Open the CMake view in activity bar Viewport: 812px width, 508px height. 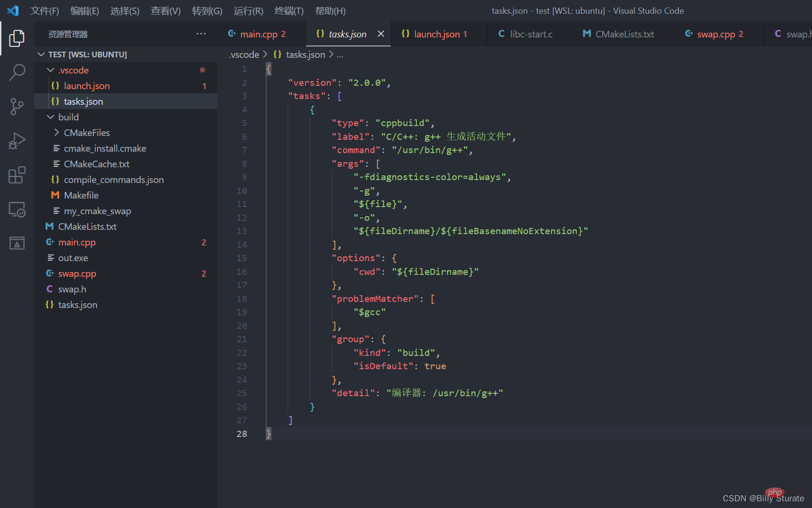coord(17,243)
